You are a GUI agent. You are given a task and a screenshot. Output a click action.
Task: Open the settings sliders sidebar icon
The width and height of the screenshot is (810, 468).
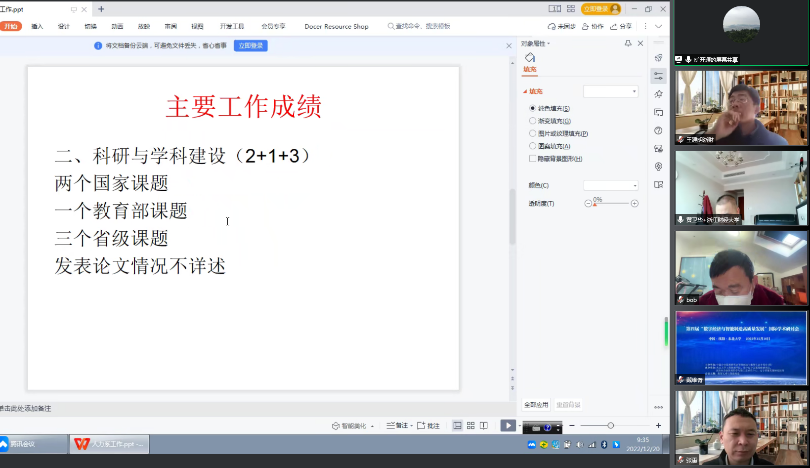(x=658, y=76)
